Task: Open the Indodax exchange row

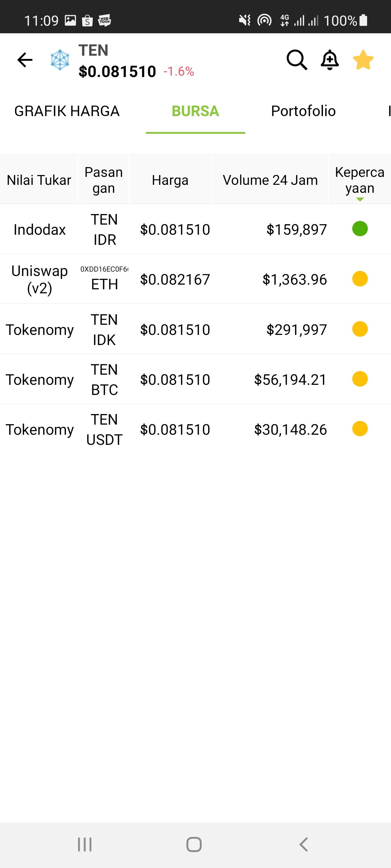Action: 195,229
